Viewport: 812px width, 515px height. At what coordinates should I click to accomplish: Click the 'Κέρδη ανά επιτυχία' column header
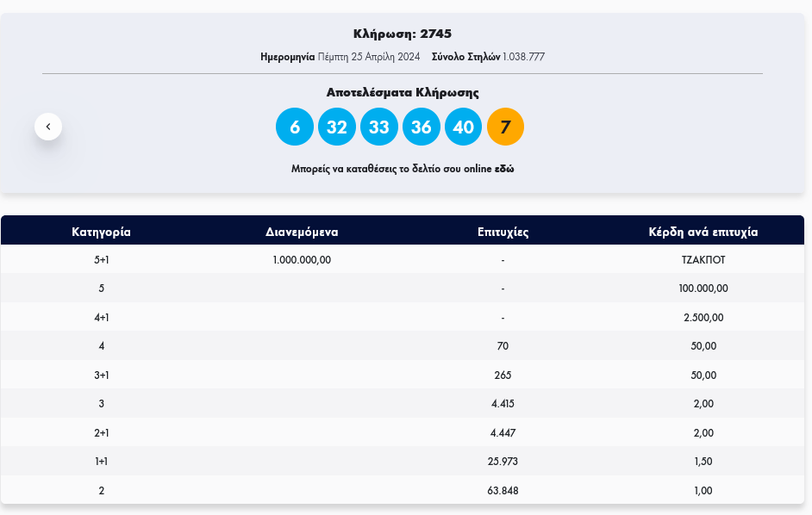703,232
